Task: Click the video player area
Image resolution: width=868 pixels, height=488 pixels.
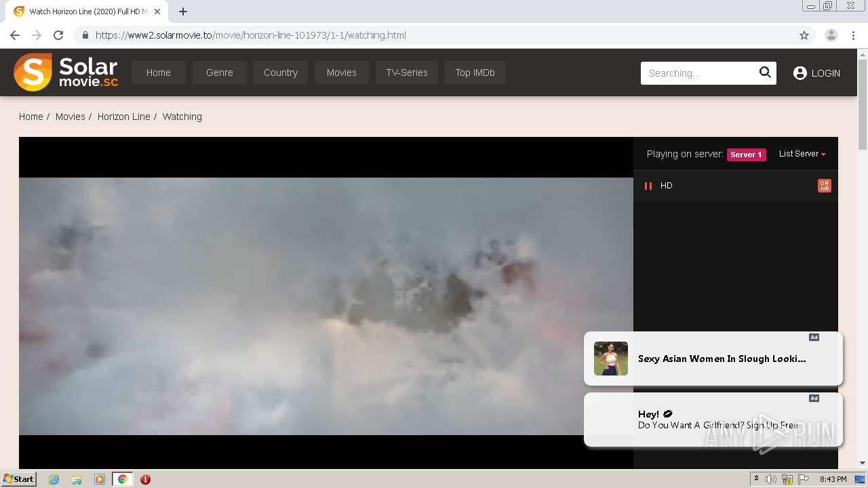Action: pyautogui.click(x=326, y=302)
